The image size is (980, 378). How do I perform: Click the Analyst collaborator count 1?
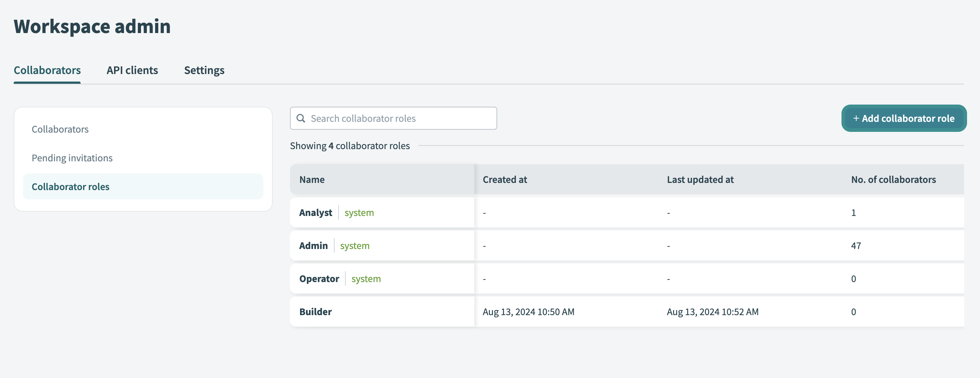pos(853,212)
